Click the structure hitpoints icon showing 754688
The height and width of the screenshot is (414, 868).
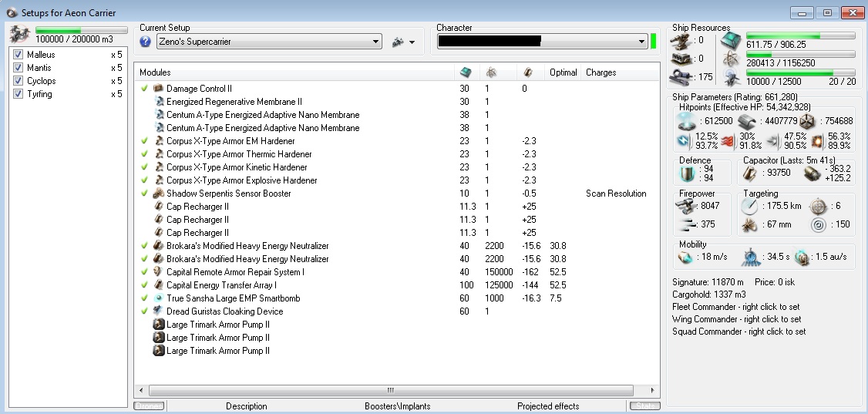[806, 121]
